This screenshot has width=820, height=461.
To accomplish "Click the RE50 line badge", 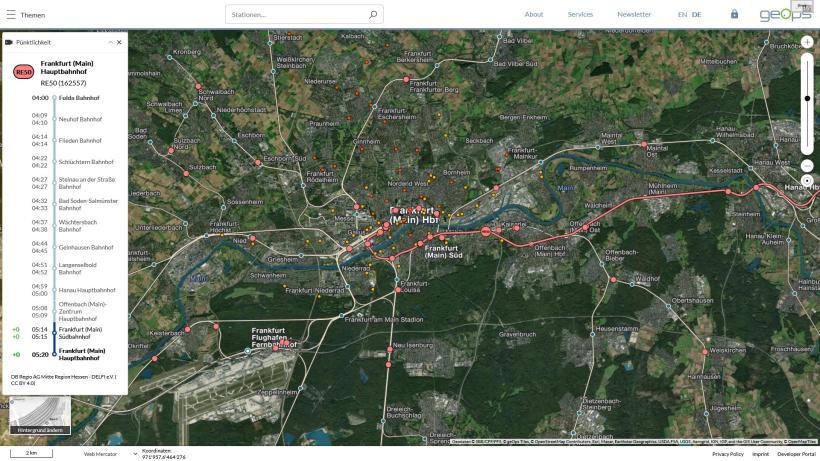I will coord(24,72).
